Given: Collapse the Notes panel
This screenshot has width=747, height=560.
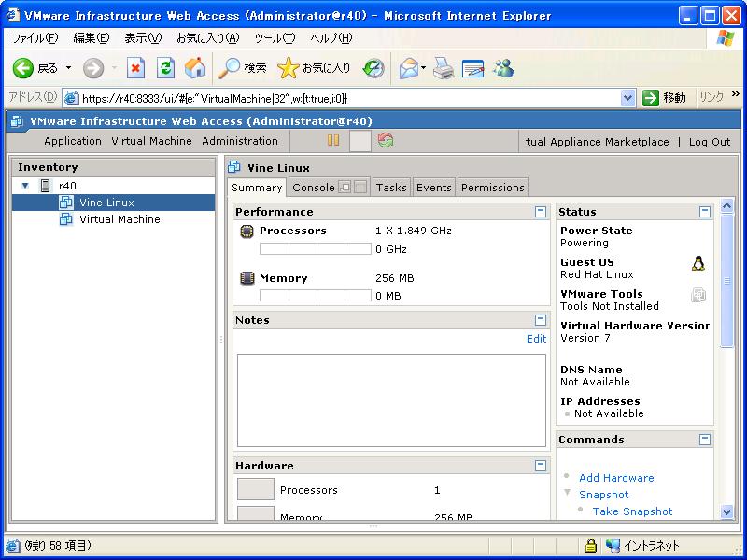Looking at the screenshot, I should tap(541, 319).
